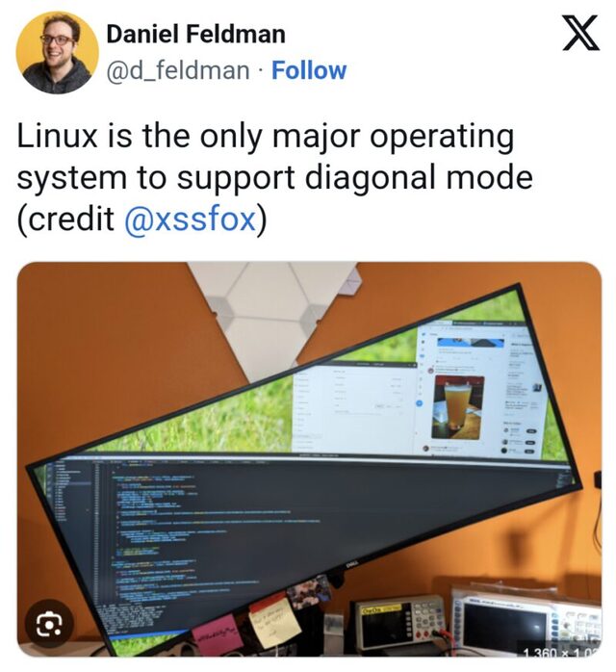Open the @d_feldman handle link
616x672 pixels.
(178, 70)
